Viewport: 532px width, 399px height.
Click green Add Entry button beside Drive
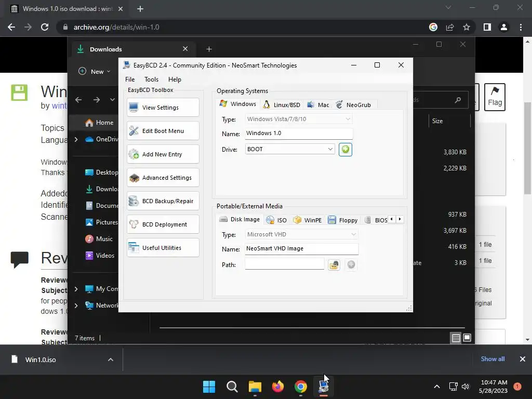(x=345, y=150)
